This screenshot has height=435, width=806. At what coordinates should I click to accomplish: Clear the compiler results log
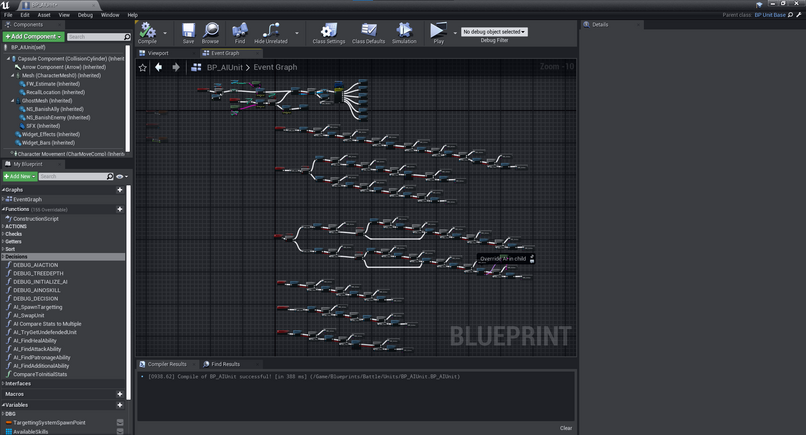(x=566, y=428)
